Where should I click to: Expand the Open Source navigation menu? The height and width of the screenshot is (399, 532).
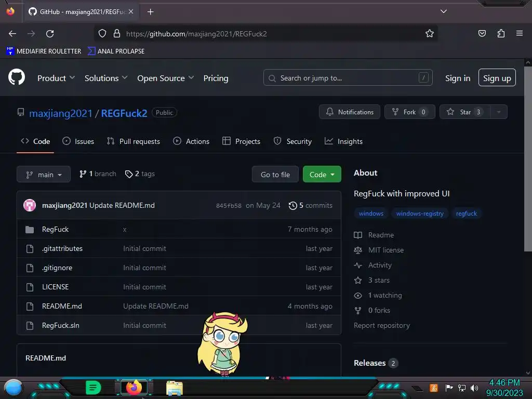[x=166, y=78]
